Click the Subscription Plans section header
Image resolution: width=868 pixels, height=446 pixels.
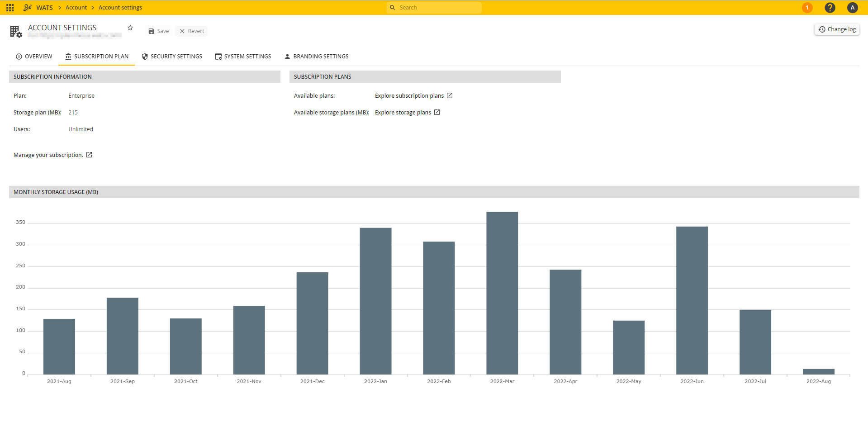point(425,77)
